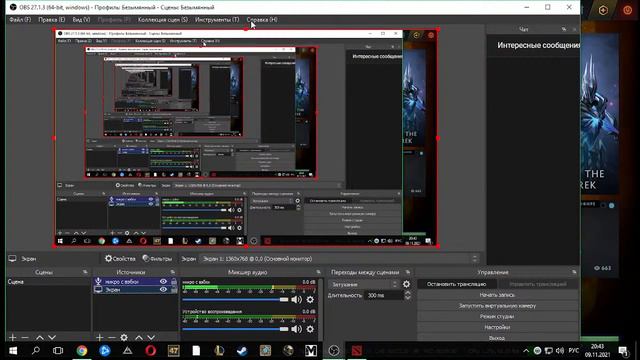
Task: Click Запустить виртуальную камеру button
Action: pos(497,305)
